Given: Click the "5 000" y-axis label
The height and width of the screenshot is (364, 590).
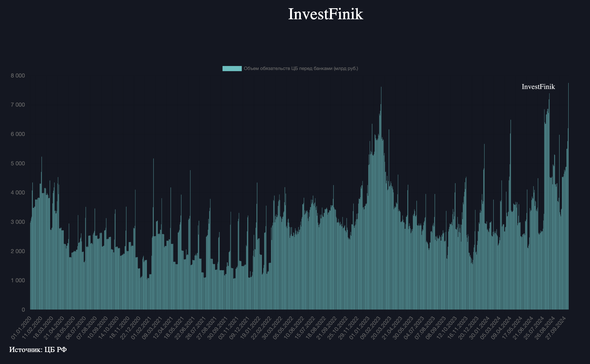Looking at the screenshot, I should pos(18,163).
